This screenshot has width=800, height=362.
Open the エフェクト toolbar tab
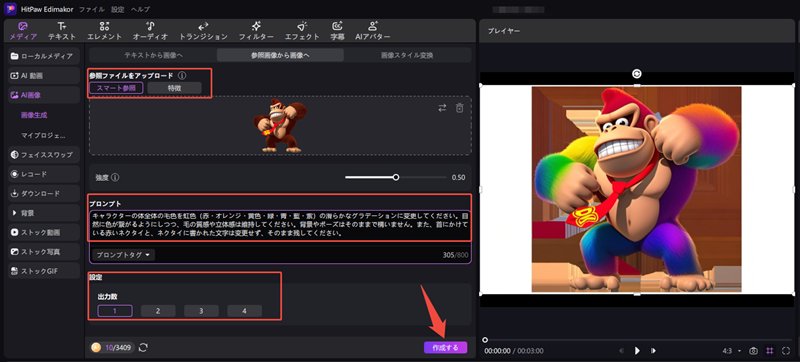(x=302, y=31)
